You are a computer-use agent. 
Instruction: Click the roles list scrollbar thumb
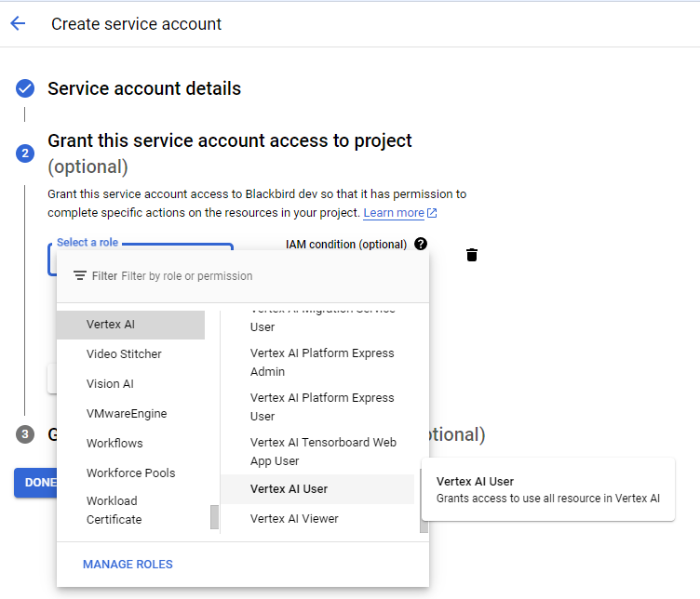(424, 526)
